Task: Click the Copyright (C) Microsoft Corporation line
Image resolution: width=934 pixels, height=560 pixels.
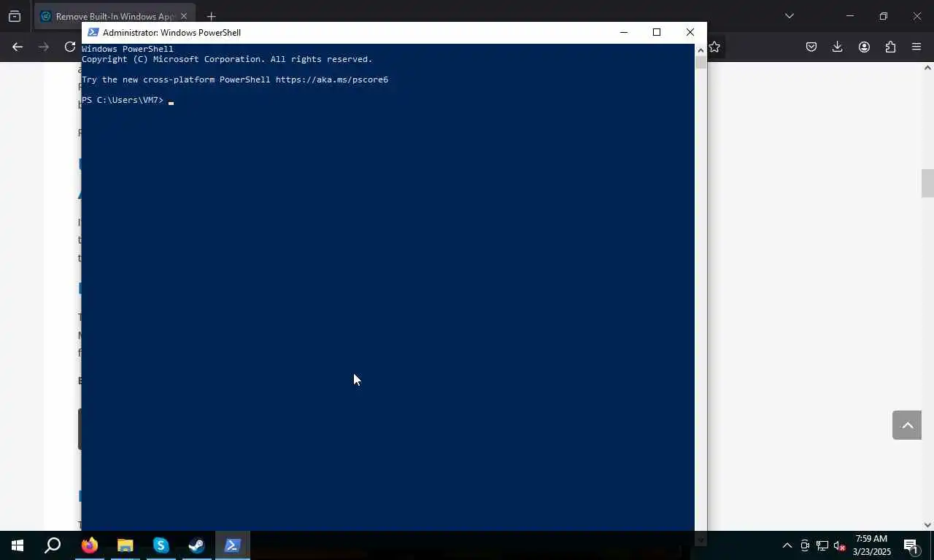Action: point(227,59)
